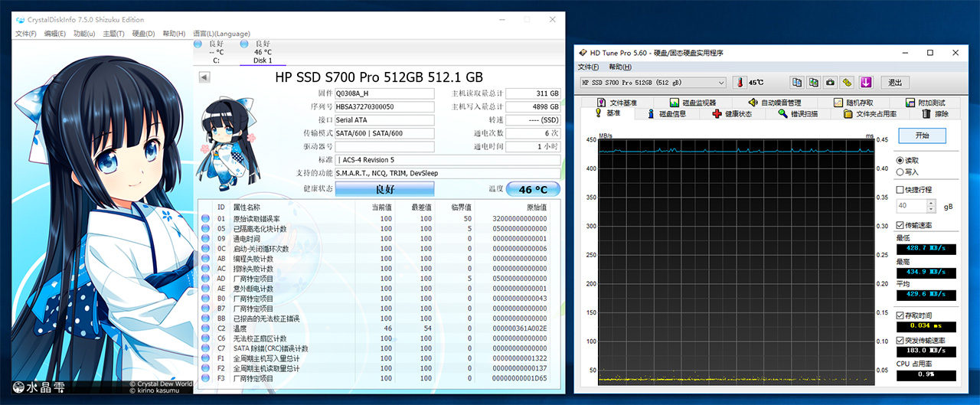Click the 原始值 column header
This screenshot has height=405, width=980.
[537, 207]
